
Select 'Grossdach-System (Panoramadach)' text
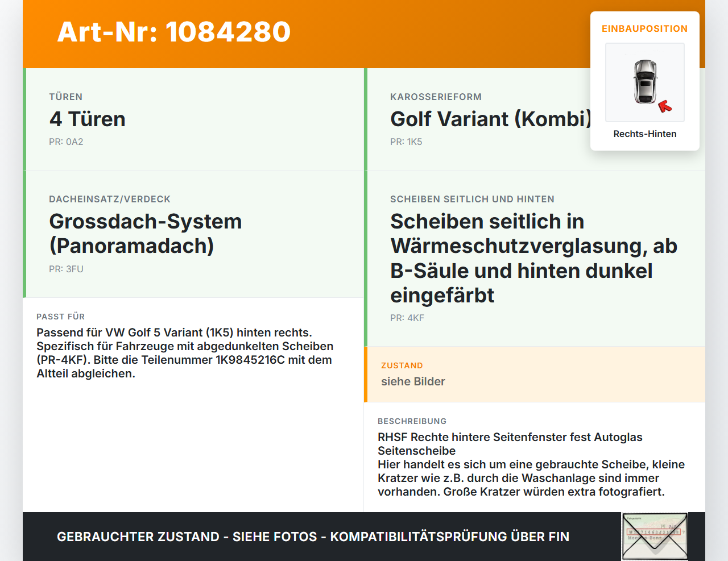(x=146, y=234)
